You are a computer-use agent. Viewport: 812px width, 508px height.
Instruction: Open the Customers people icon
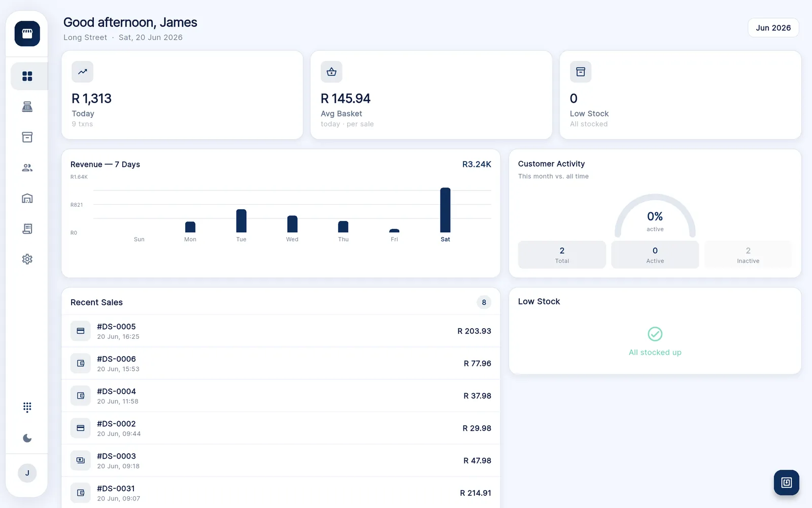tap(27, 168)
